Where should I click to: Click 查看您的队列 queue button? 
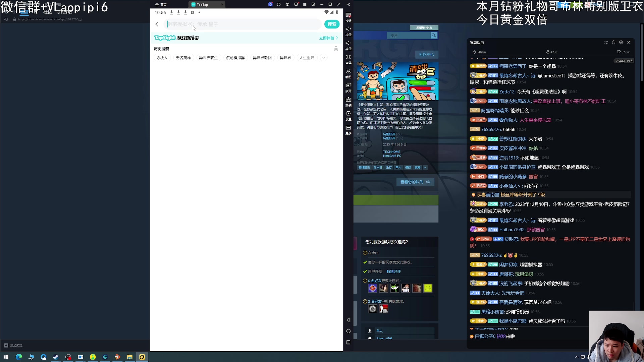pyautogui.click(x=415, y=182)
